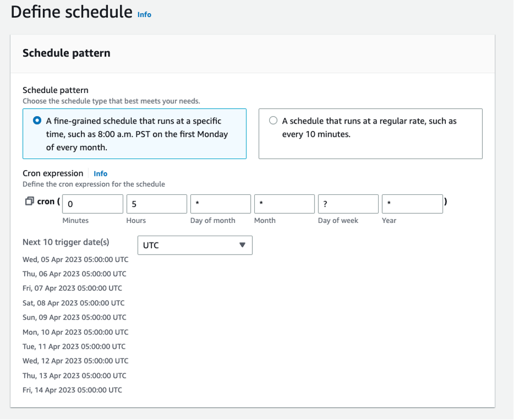This screenshot has width=514, height=420.
Task: Click the copy cron expression icon
Action: tap(30, 201)
